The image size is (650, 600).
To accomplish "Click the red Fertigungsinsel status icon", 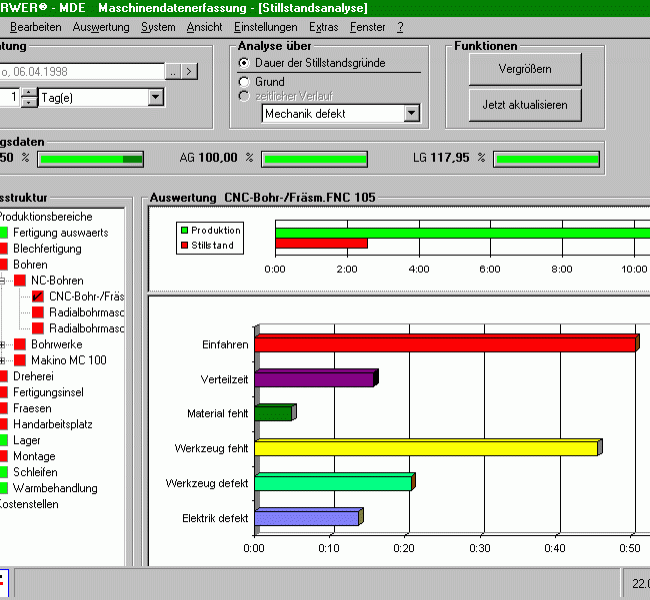I will click(x=3, y=392).
